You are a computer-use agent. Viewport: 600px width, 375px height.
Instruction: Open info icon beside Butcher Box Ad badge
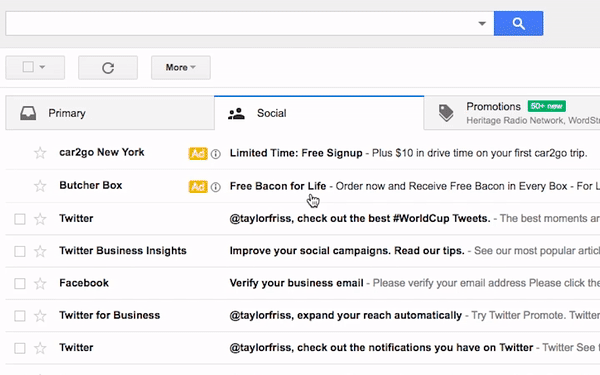[216, 187]
